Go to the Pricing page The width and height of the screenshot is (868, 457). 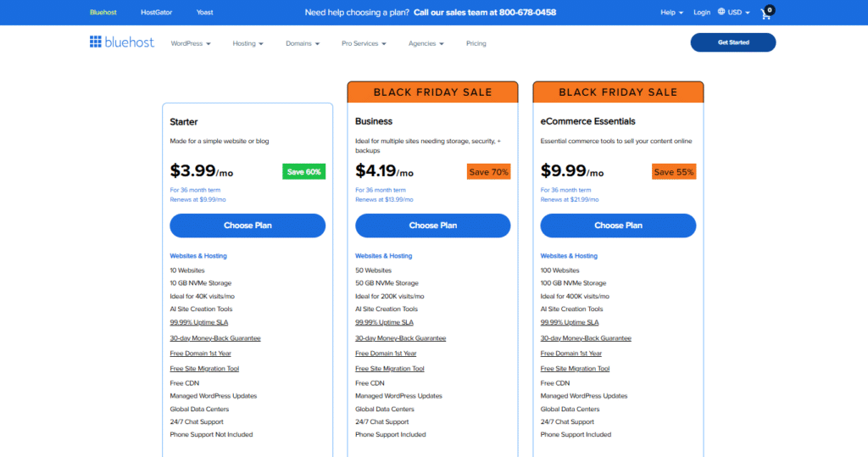tap(476, 43)
